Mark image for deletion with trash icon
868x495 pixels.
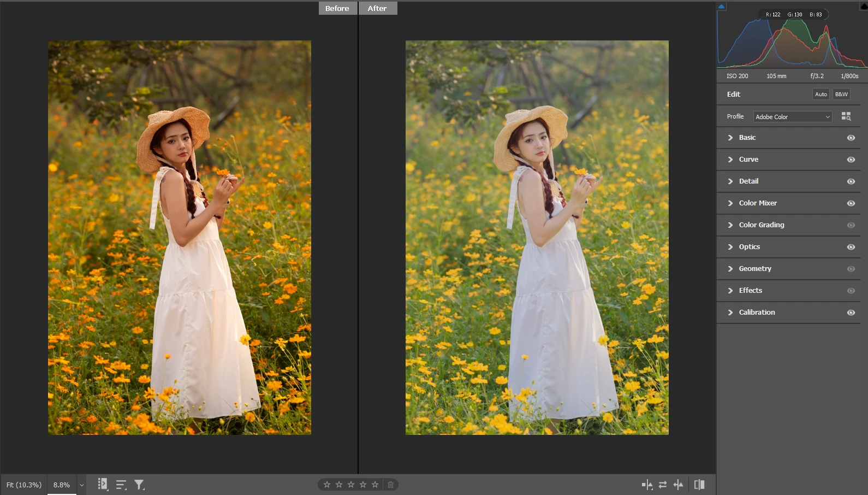390,485
